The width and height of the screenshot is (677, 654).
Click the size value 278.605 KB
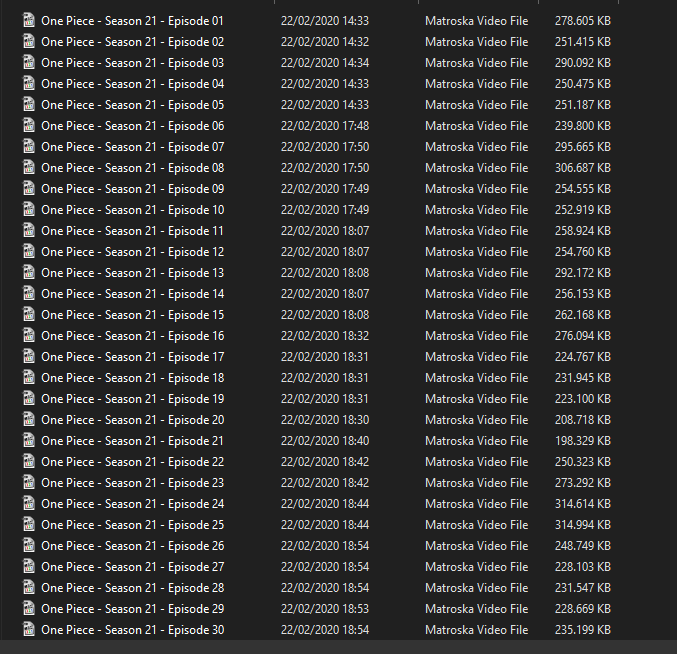582,21
